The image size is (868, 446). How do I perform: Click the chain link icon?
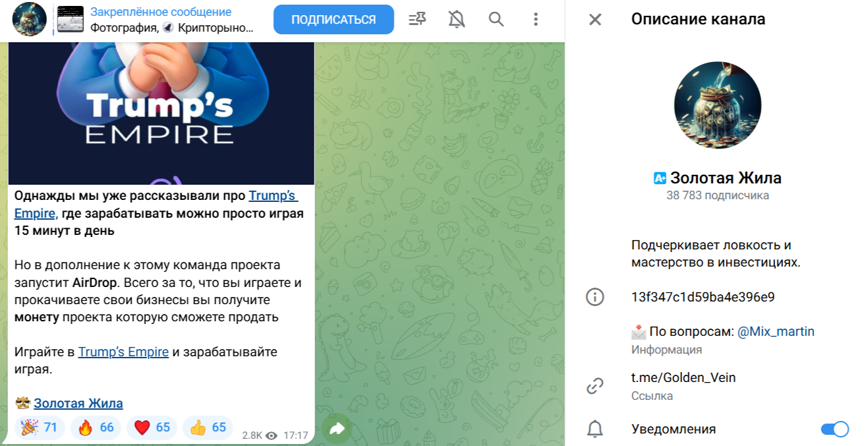pyautogui.click(x=595, y=386)
